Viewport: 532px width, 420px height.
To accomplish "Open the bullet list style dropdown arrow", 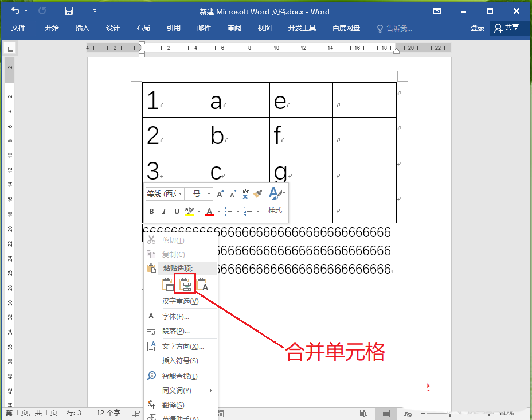I will 238,212.
